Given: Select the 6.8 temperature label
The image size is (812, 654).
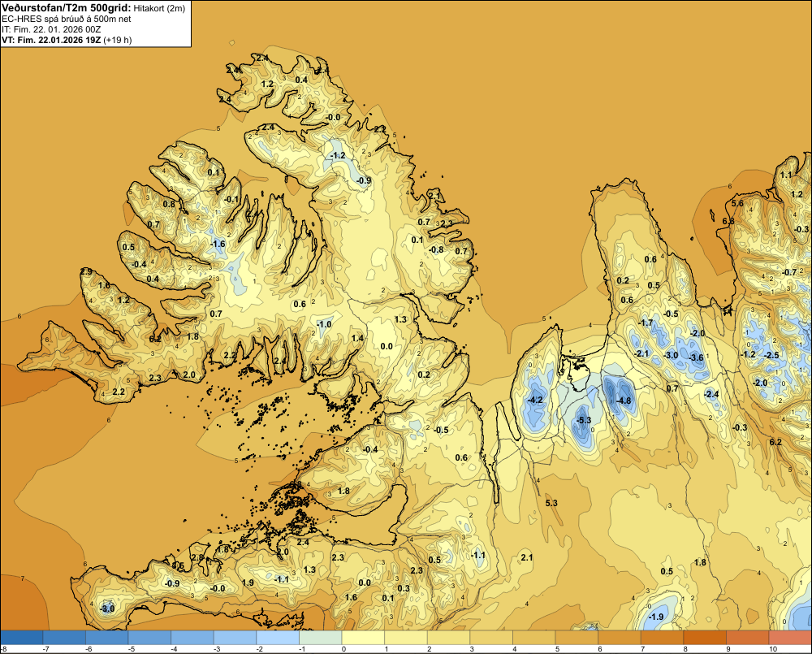Looking at the screenshot, I should 728,221.
